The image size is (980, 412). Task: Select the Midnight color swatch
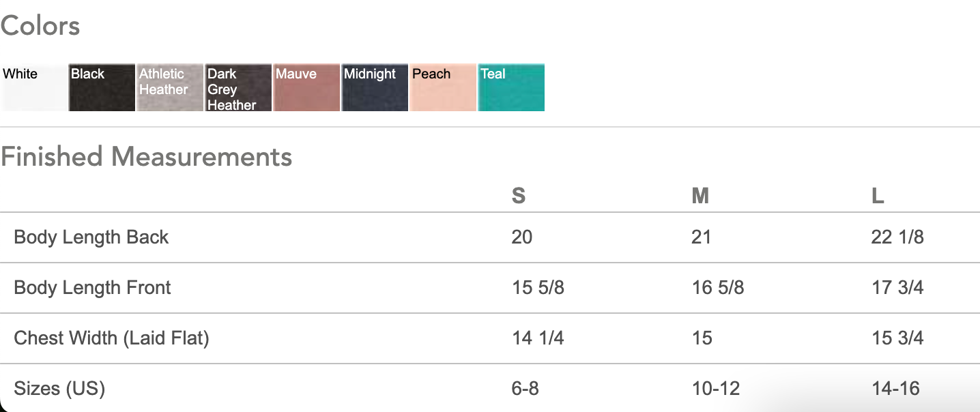[375, 87]
